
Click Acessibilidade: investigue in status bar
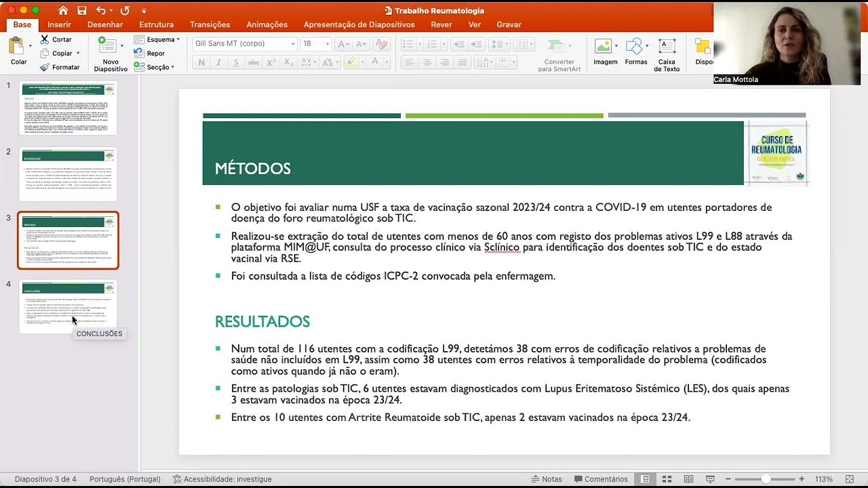point(222,479)
